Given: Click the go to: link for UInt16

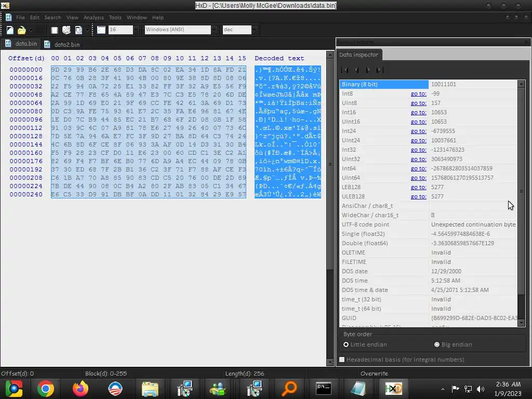Looking at the screenshot, I should (x=418, y=122).
